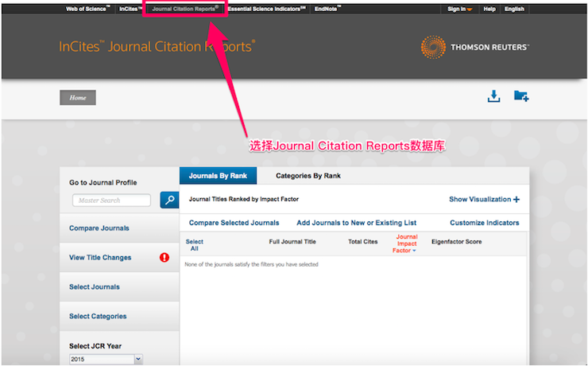Select Journal Citation Reports in top bar
588x366 pixels.
(x=185, y=9)
